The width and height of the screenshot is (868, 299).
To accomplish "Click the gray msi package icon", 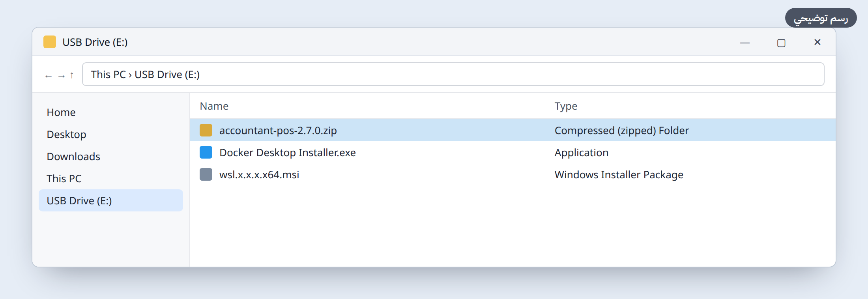I will point(206,174).
